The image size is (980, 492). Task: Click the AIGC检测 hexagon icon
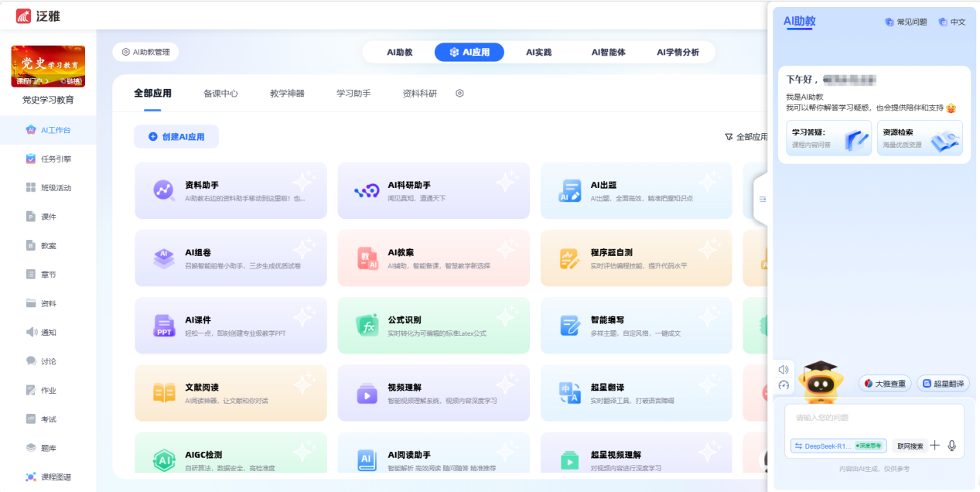164,460
